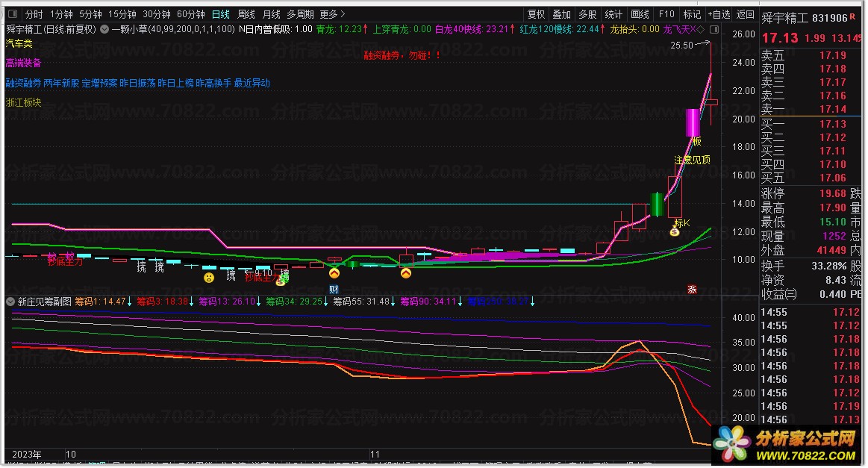Select the 30分钟 period

pos(157,14)
